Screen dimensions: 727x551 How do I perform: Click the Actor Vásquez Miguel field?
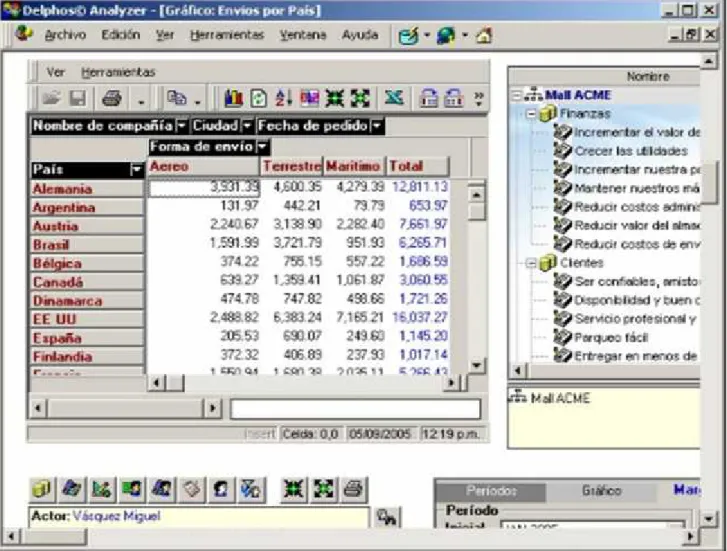coord(199,517)
